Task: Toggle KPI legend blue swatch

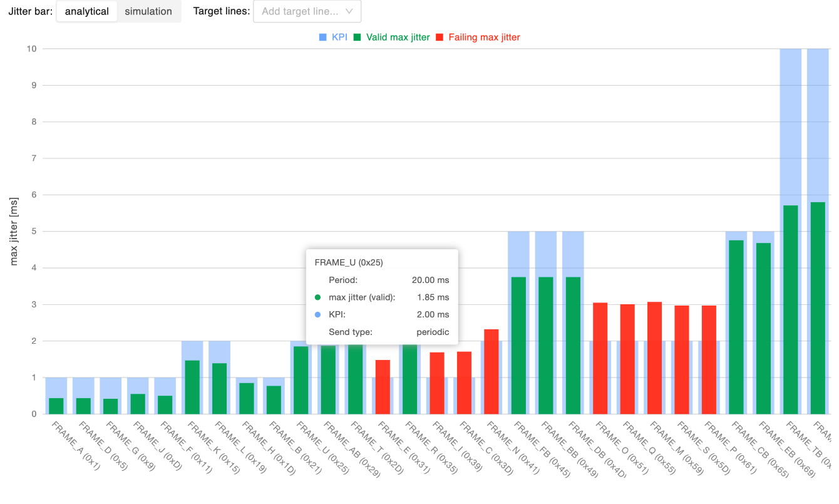Action: tap(322, 38)
